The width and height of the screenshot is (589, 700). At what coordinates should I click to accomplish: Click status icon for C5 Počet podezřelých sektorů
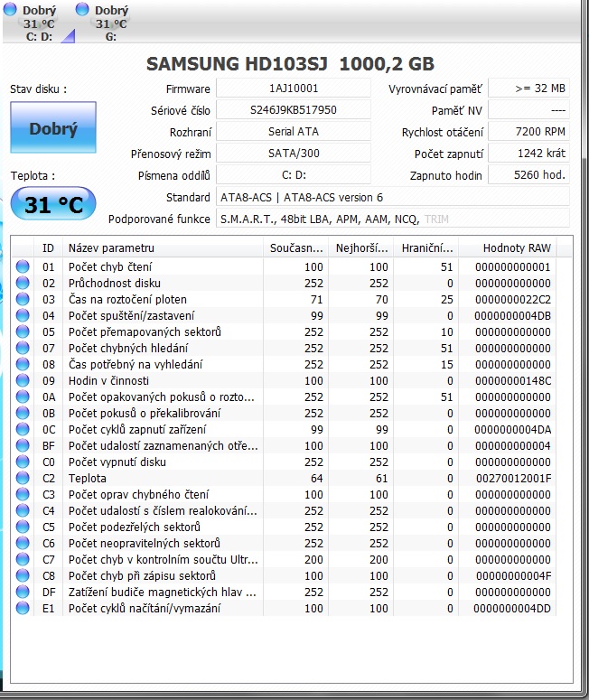pos(23,527)
